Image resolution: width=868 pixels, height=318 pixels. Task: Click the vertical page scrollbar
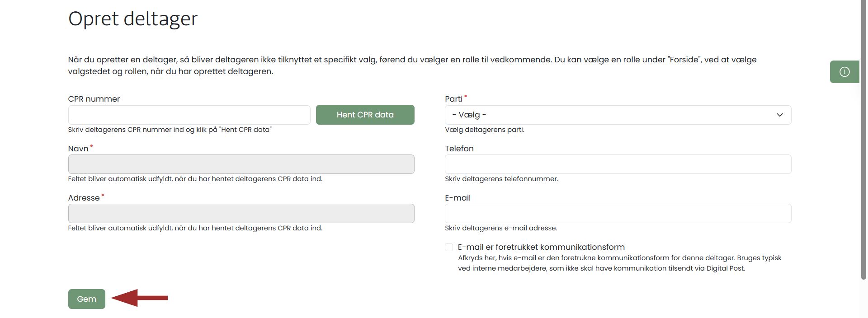(863, 136)
